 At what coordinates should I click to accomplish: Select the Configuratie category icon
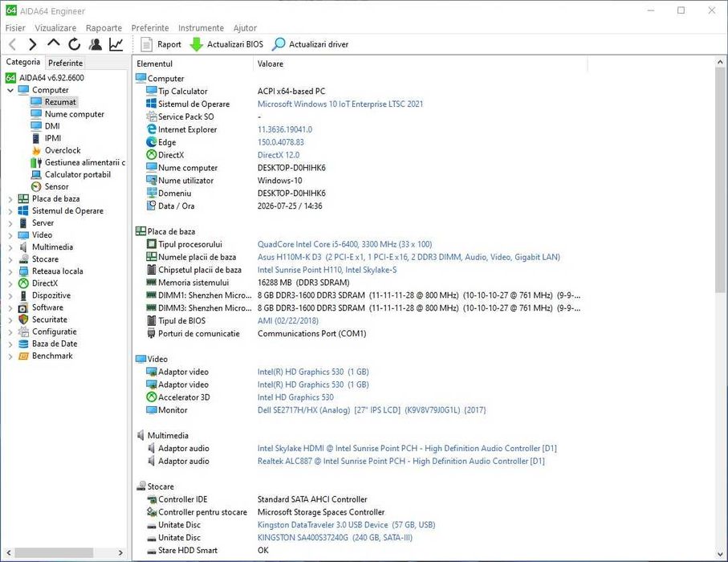click(x=23, y=331)
